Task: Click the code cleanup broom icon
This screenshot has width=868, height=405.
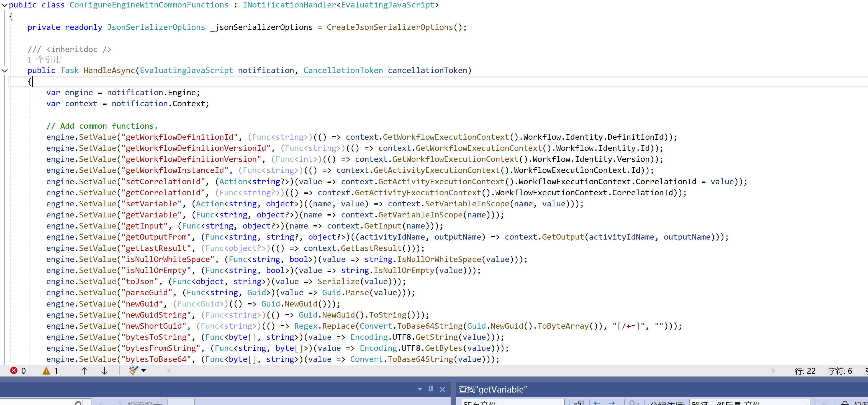Action: coord(133,370)
